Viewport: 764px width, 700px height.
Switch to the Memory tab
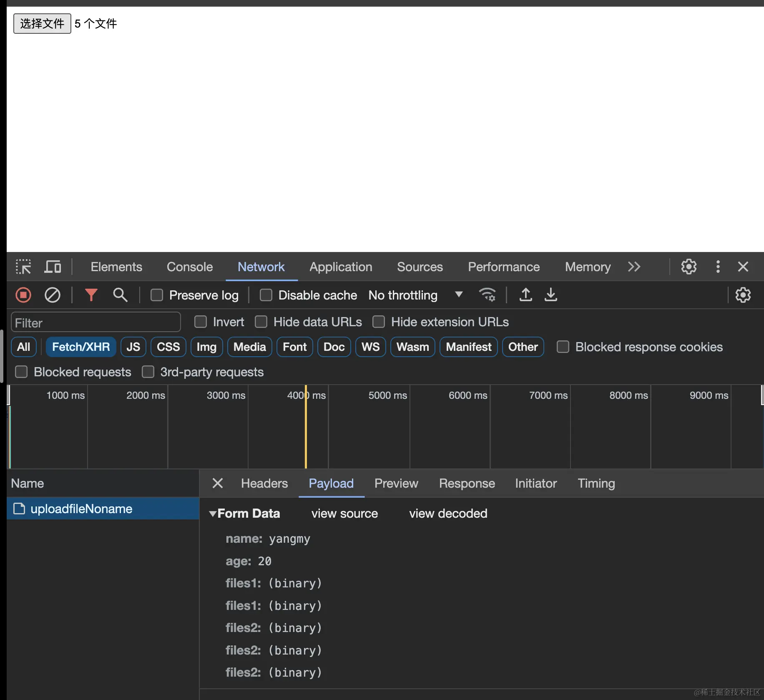point(588,267)
